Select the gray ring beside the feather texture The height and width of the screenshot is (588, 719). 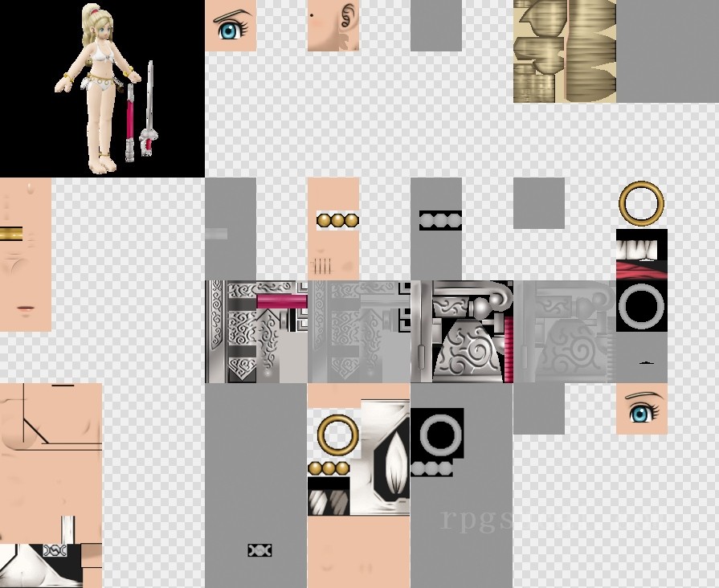tap(439, 435)
